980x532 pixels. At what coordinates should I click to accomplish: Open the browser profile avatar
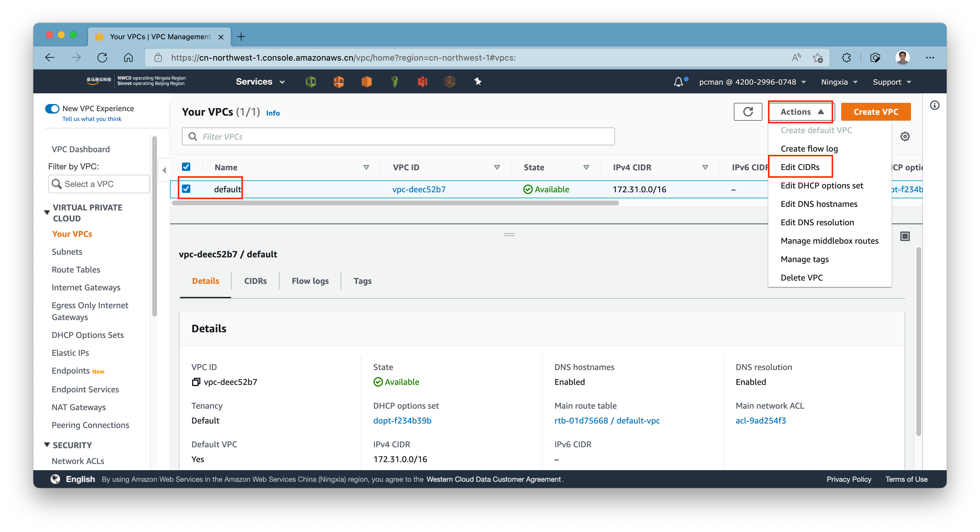click(902, 58)
